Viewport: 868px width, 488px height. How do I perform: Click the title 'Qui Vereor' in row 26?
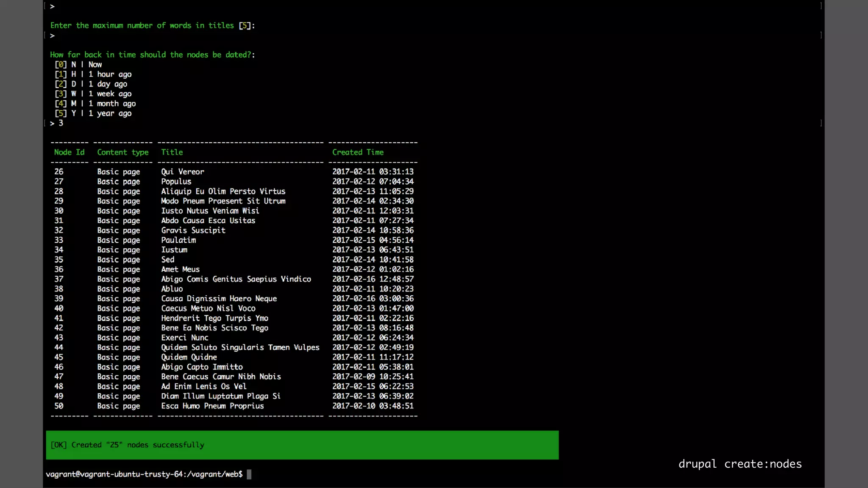point(182,172)
